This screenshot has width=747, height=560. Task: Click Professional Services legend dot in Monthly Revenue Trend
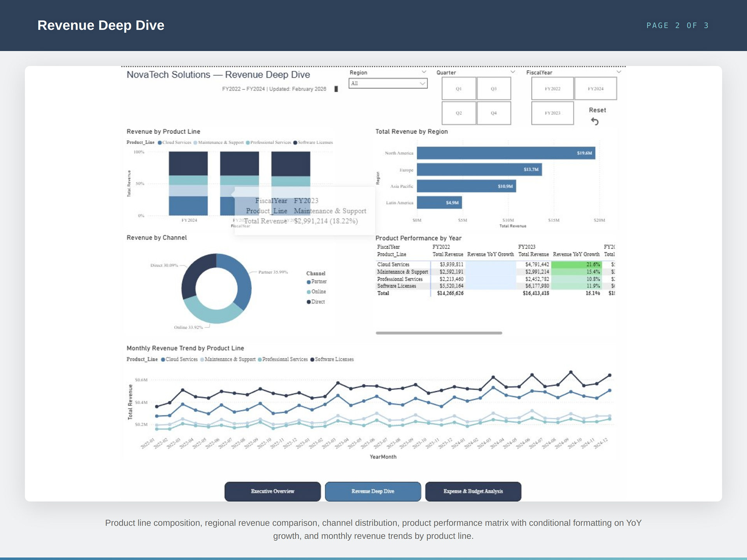pyautogui.click(x=260, y=360)
